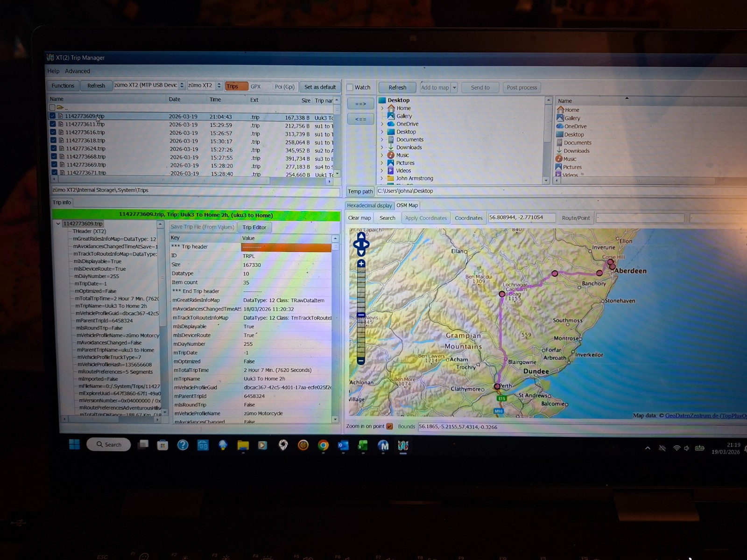Toggle checkbox for 1142773669.trip
The image size is (747, 560).
54,164
